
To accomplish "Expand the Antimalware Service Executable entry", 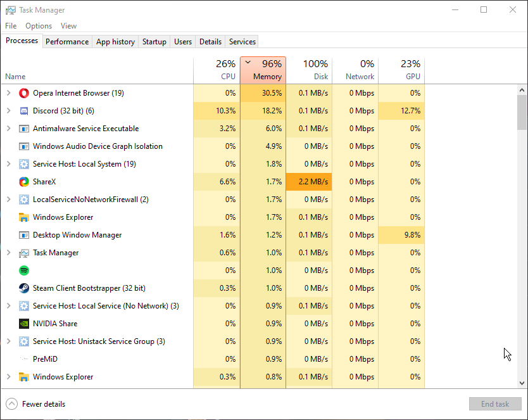I will pos(9,129).
